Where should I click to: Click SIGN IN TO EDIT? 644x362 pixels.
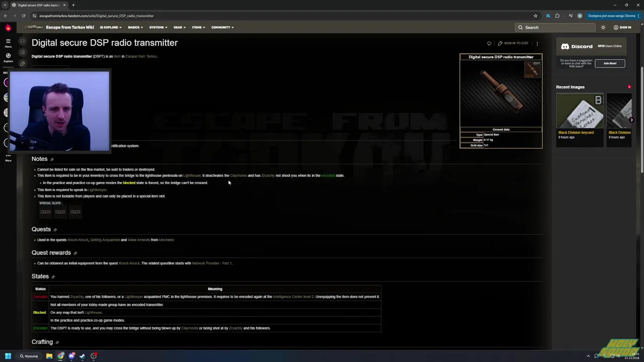point(513,43)
